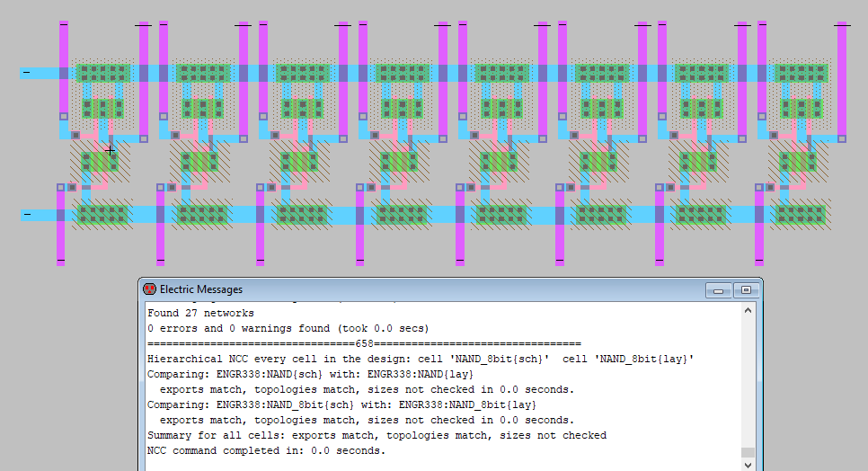Click the Electric Messages window icon

coord(149,289)
